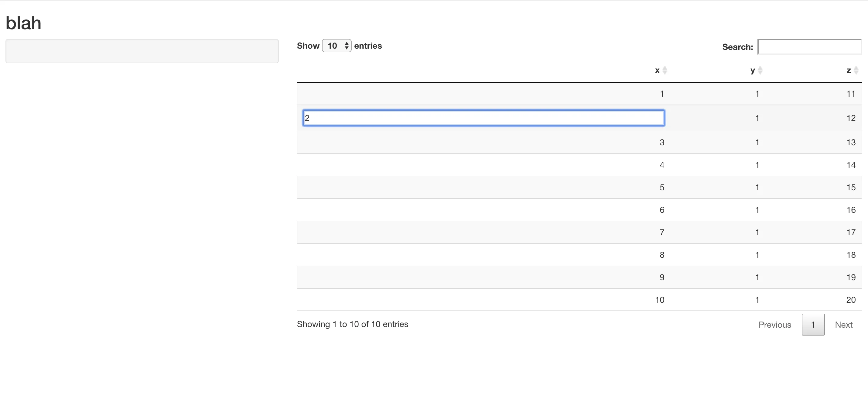Image resolution: width=868 pixels, height=417 pixels.
Task: Click the x column header label
Action: click(657, 71)
